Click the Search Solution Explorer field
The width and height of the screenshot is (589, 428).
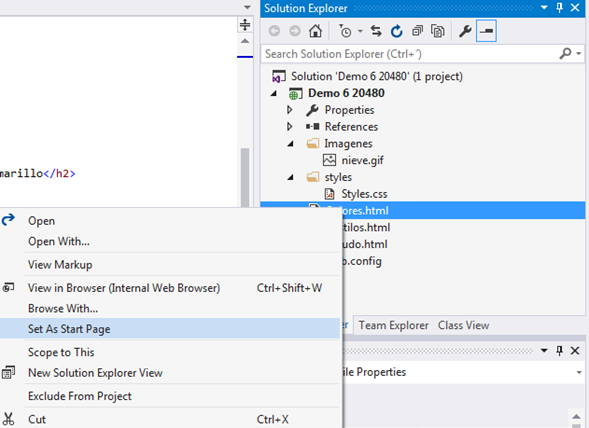click(409, 54)
